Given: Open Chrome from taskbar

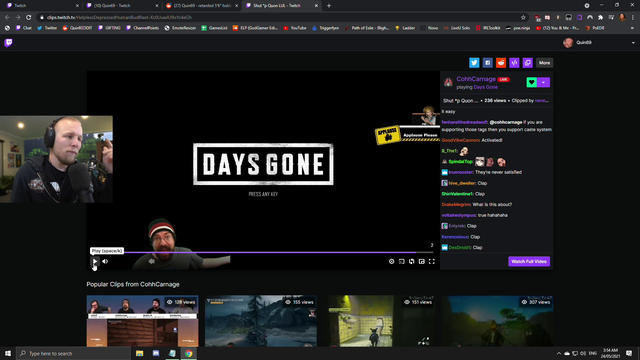Looking at the screenshot, I should click(189, 353).
